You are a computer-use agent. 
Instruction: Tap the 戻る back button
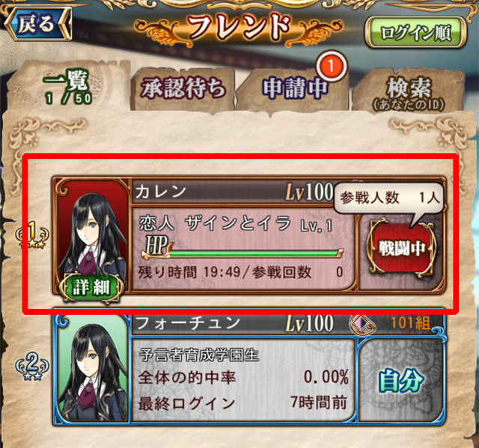37,24
